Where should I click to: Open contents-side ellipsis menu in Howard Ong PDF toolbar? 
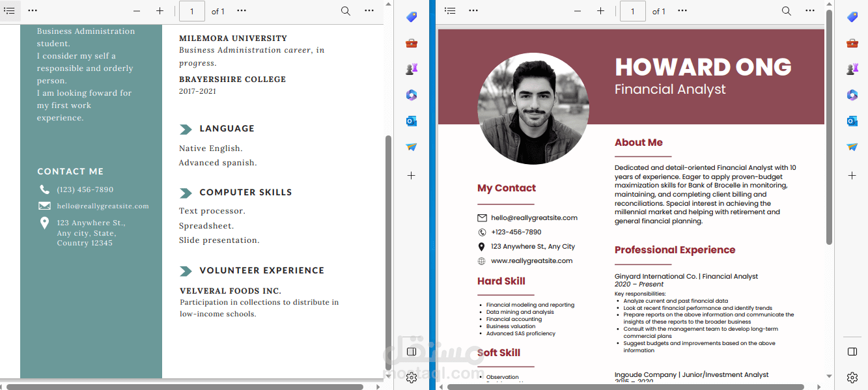[x=473, y=11]
